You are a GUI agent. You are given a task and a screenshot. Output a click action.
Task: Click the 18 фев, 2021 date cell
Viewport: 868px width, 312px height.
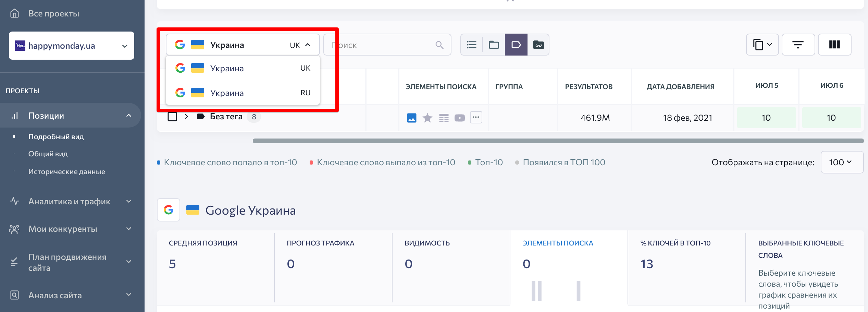[687, 118]
